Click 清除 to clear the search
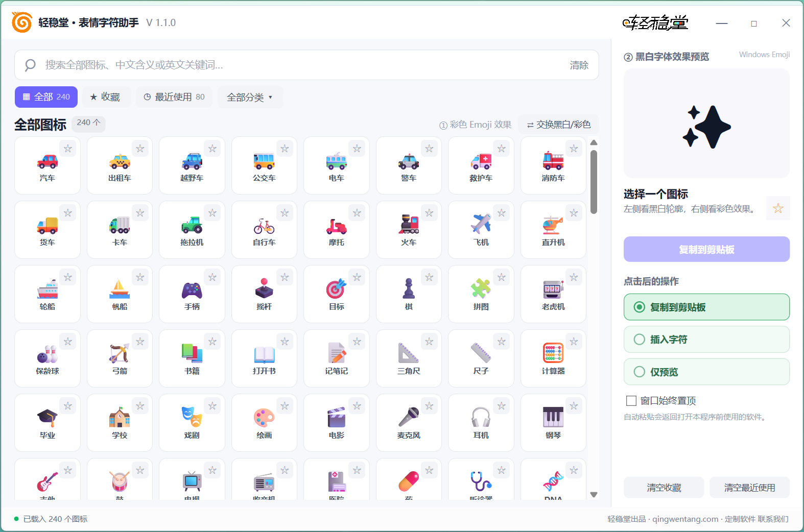 pyautogui.click(x=579, y=65)
